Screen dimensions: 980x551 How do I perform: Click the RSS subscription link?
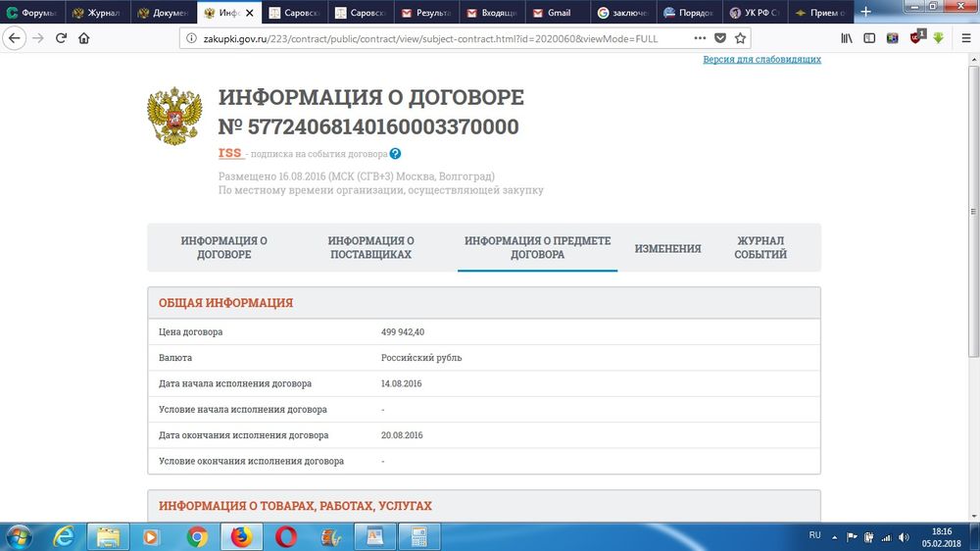230,153
